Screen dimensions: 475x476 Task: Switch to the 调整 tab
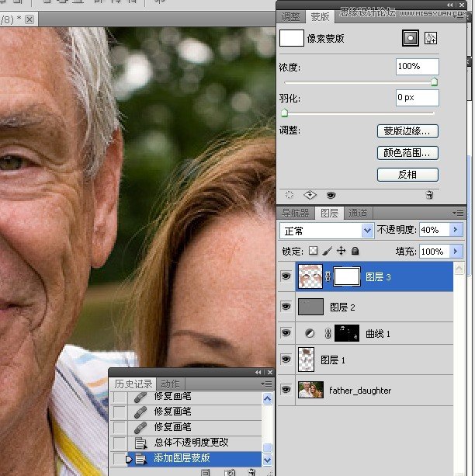pyautogui.click(x=290, y=17)
